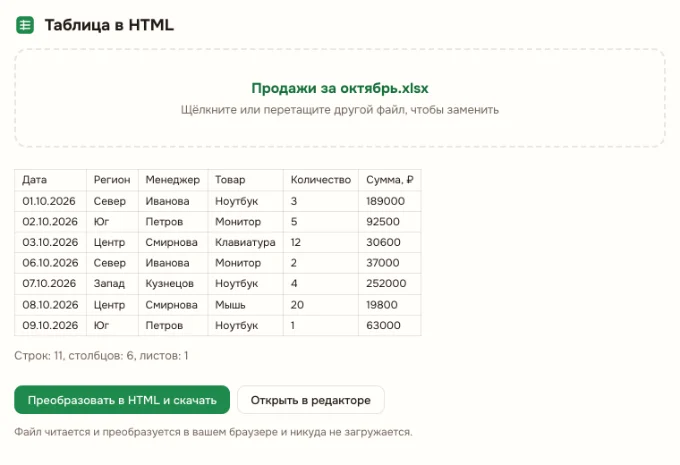
Task: Click the sum cell 92500
Action: (390, 222)
